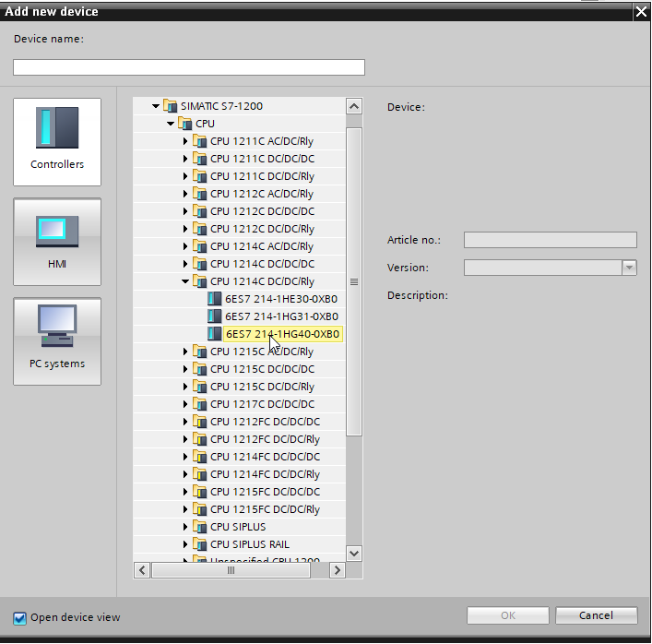Expand CPU 1211C DC/DC/Rly node

click(185, 176)
